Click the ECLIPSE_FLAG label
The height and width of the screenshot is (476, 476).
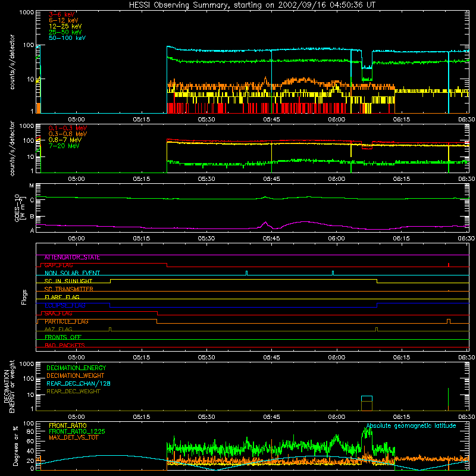point(65,305)
